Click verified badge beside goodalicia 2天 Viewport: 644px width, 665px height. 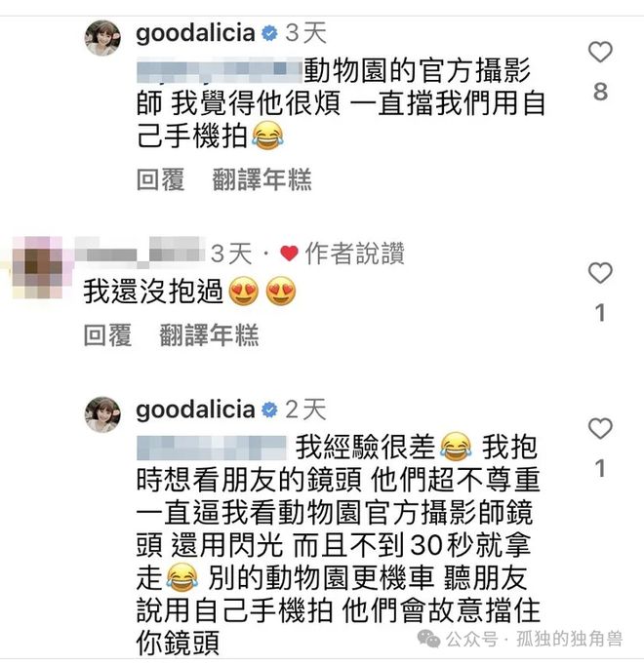tap(269, 410)
